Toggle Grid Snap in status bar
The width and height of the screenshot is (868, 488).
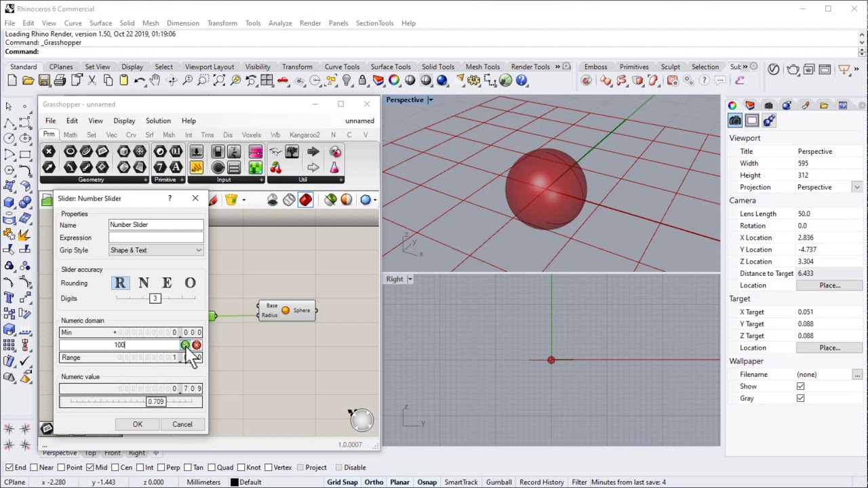342,483
